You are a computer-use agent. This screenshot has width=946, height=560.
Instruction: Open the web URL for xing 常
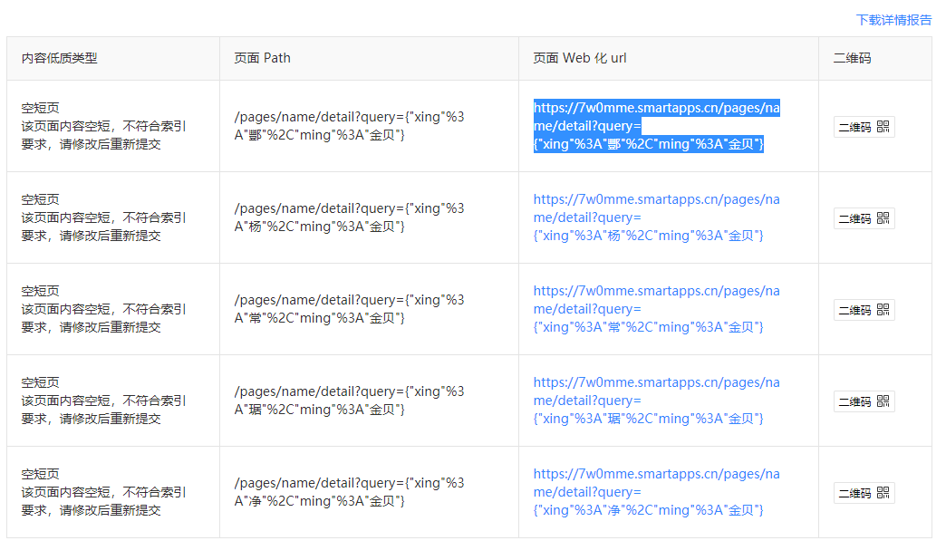tap(656, 309)
